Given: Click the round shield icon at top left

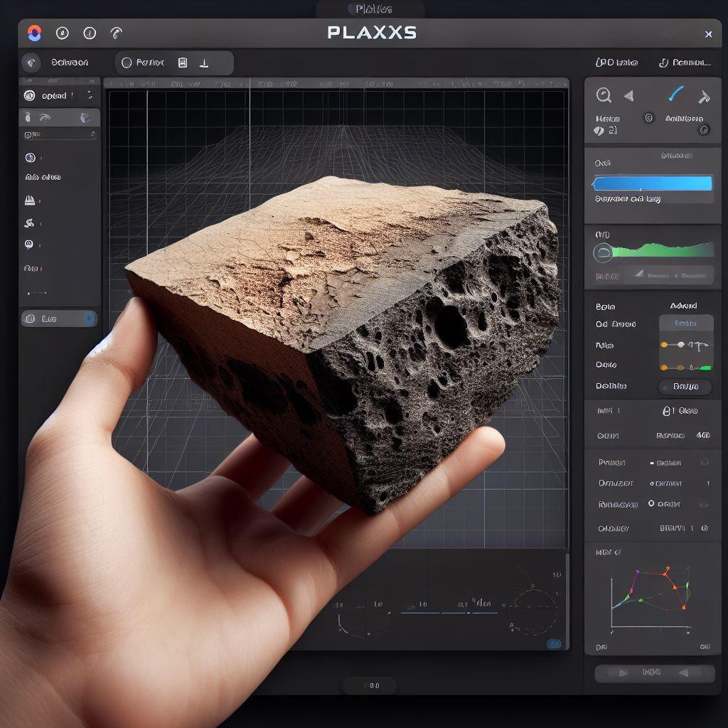Looking at the screenshot, I should coord(31,63).
